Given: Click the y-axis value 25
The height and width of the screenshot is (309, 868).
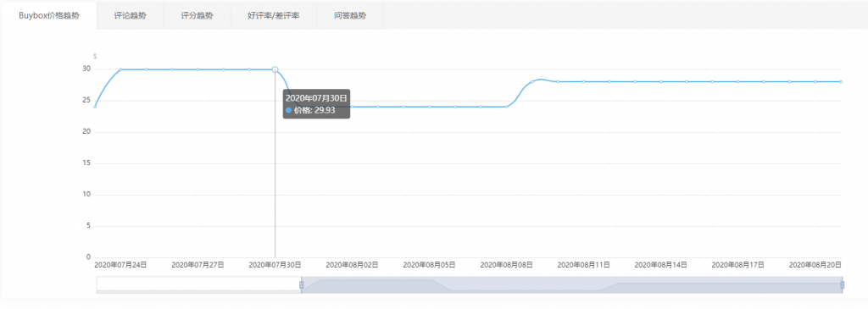Looking at the screenshot, I should pyautogui.click(x=87, y=101).
